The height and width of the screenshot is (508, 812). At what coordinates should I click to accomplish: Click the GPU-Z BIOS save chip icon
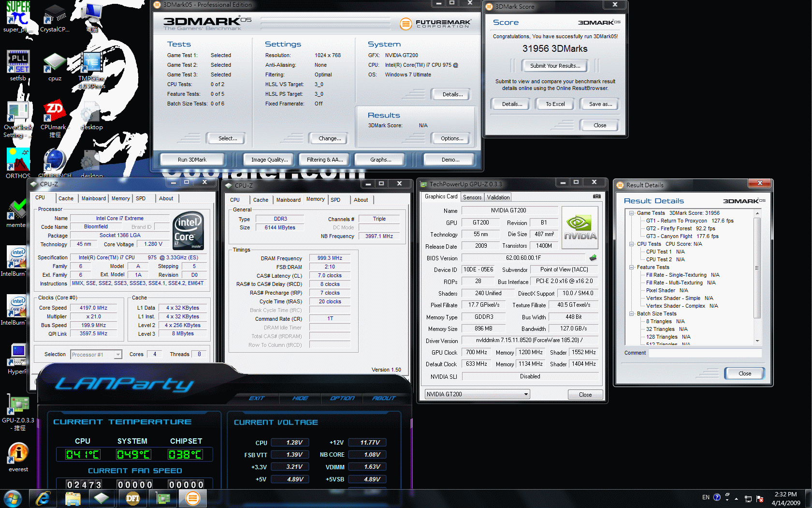pyautogui.click(x=593, y=258)
